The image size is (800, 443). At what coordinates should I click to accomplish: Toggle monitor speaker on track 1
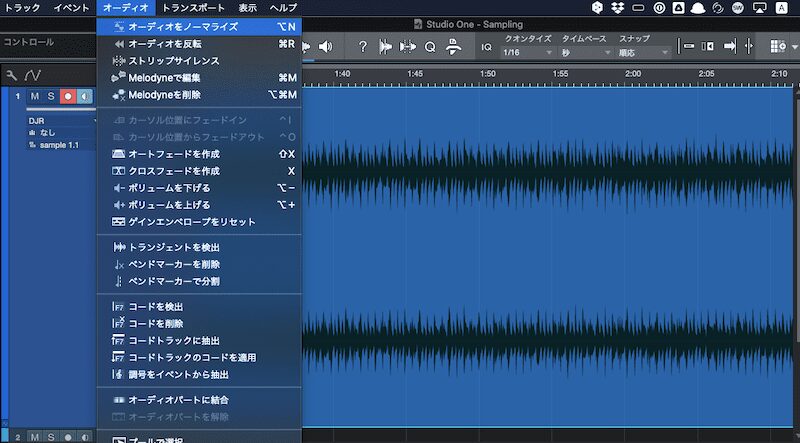tap(84, 96)
